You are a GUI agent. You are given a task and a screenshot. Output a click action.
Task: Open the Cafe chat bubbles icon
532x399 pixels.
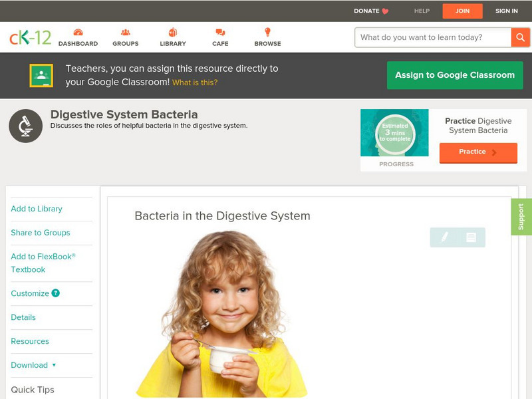(220, 32)
